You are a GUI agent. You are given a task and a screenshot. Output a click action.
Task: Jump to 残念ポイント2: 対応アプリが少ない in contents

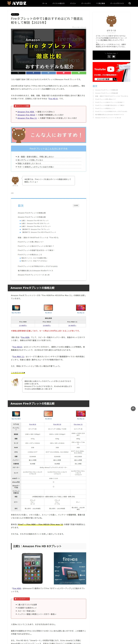click(x=34, y=261)
